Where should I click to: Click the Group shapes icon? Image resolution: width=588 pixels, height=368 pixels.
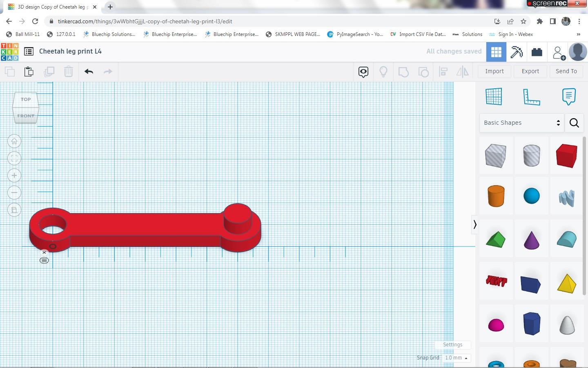[403, 72]
